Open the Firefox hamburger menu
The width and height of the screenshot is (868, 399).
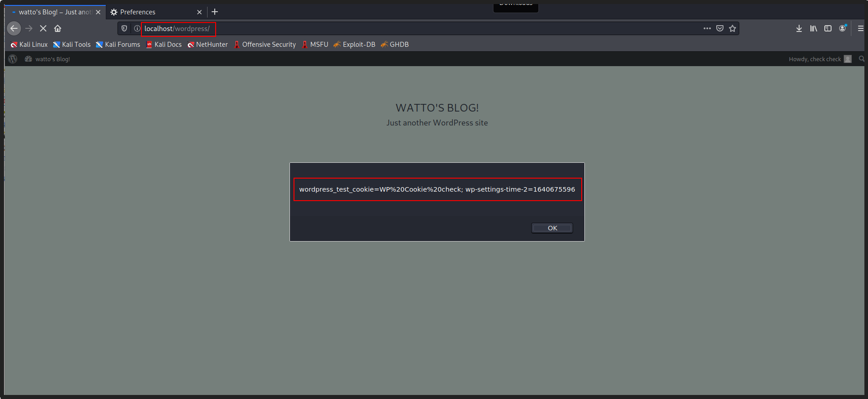[861, 28]
